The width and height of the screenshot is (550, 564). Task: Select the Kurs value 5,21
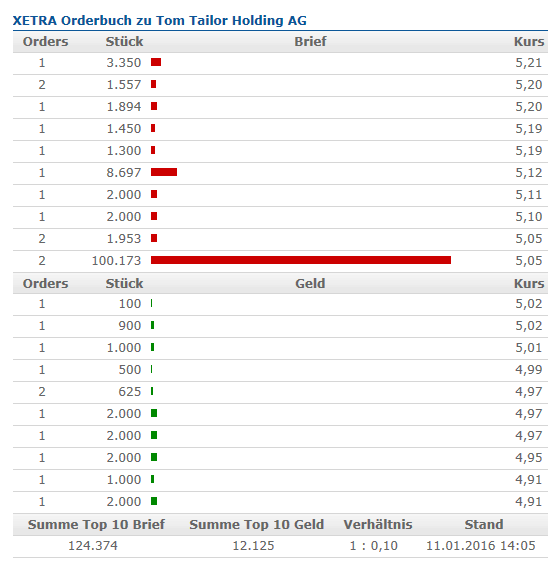528,63
